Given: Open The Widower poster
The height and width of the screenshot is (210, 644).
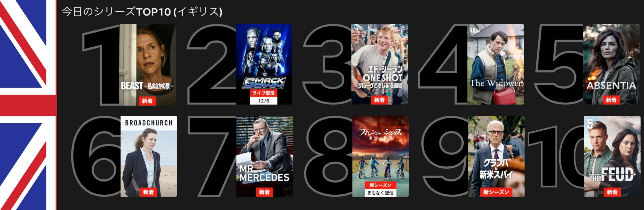Looking at the screenshot, I should tap(496, 64).
